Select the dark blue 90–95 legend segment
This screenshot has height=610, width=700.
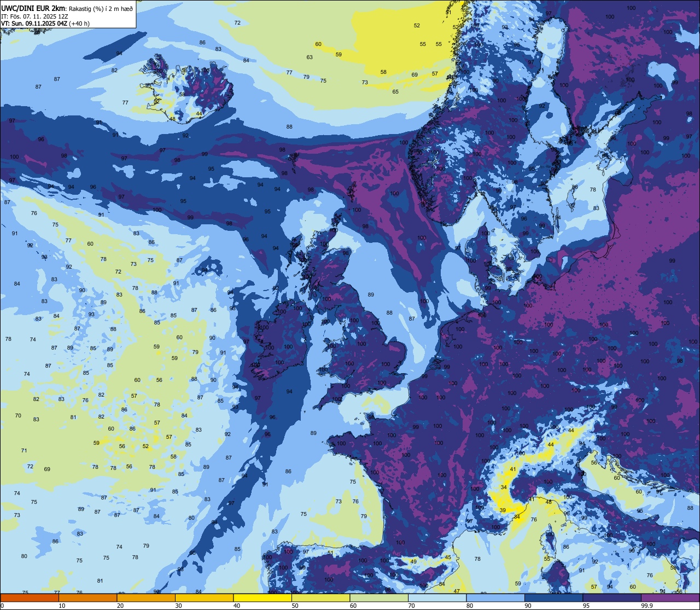553,597
